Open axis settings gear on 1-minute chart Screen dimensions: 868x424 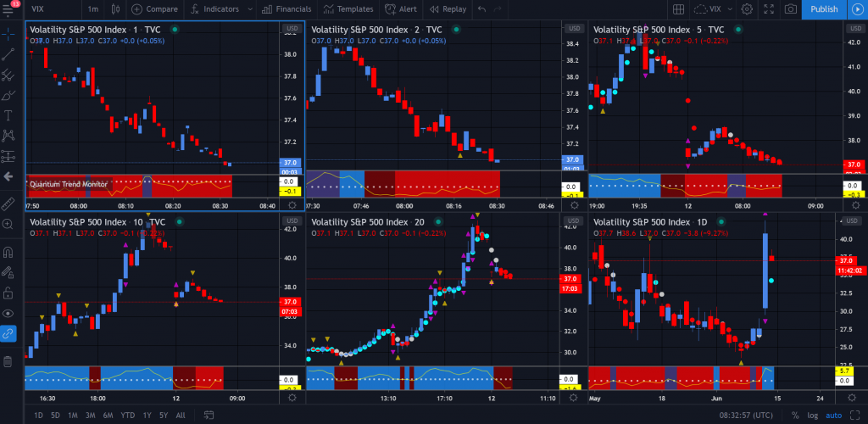[x=292, y=205]
